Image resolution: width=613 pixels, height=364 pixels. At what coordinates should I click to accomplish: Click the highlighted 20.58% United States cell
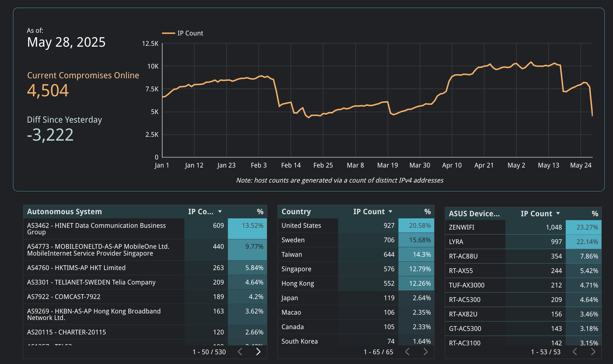pyautogui.click(x=416, y=225)
